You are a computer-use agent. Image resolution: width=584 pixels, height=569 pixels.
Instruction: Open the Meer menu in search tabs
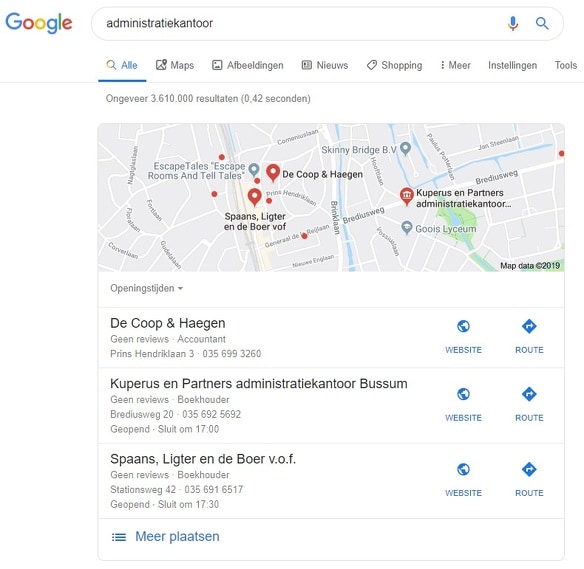pyautogui.click(x=455, y=65)
